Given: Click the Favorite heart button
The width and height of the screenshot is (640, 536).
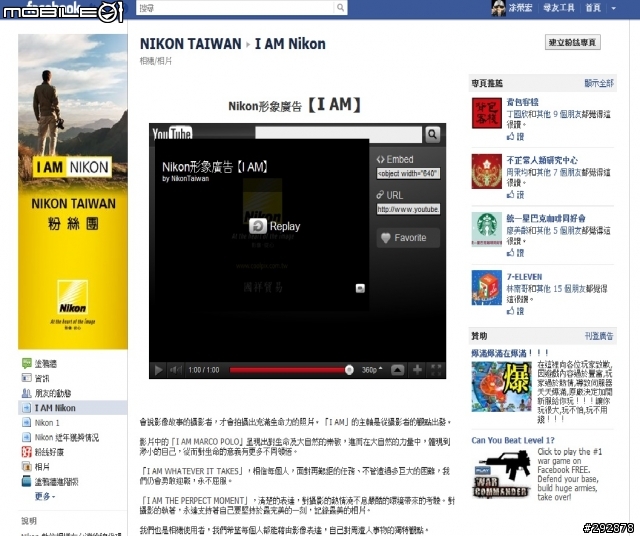Looking at the screenshot, I should coord(408,238).
